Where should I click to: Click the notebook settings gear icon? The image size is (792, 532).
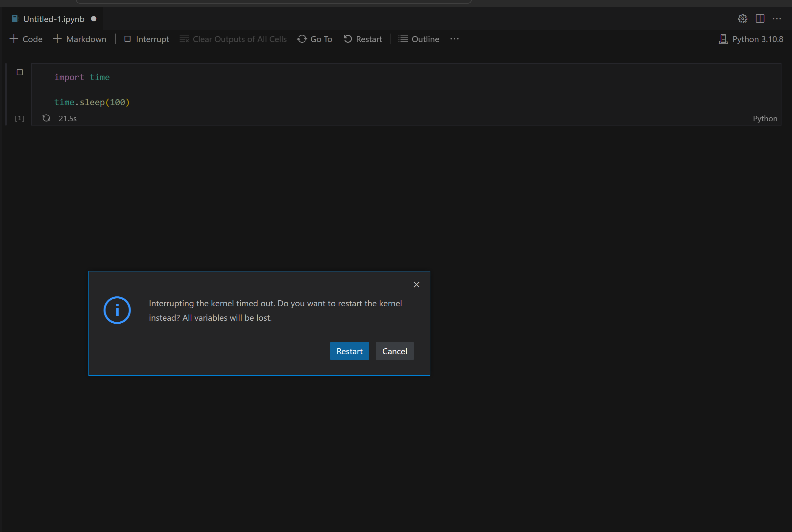tap(742, 19)
